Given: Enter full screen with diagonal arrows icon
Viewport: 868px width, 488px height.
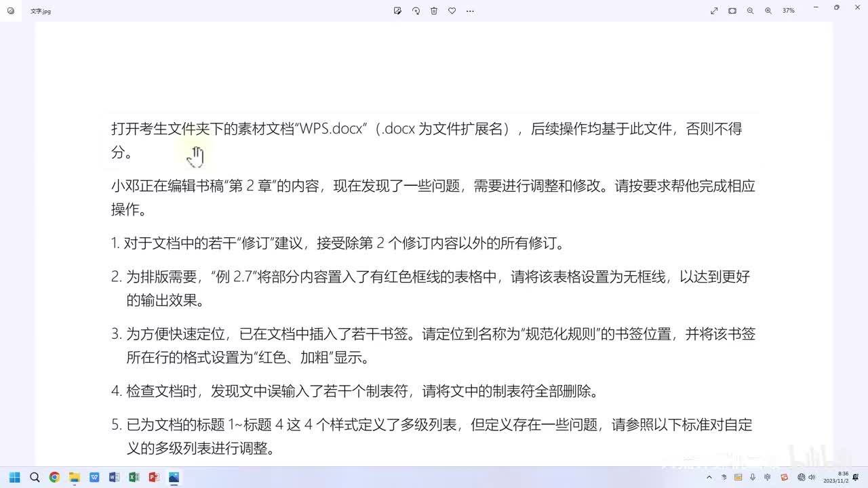Looking at the screenshot, I should (714, 11).
